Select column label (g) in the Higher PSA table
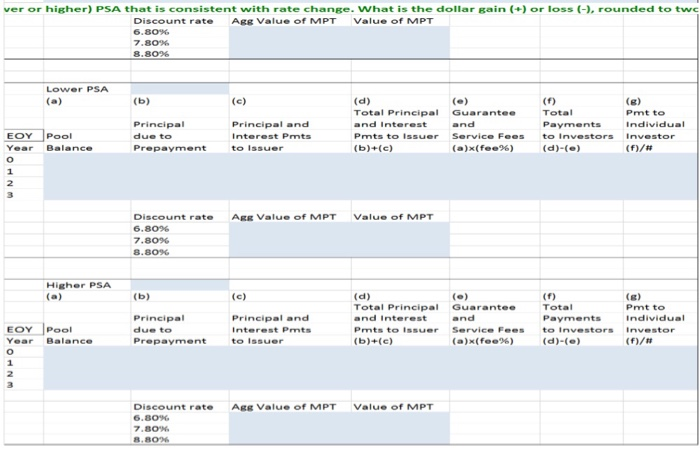 (633, 296)
